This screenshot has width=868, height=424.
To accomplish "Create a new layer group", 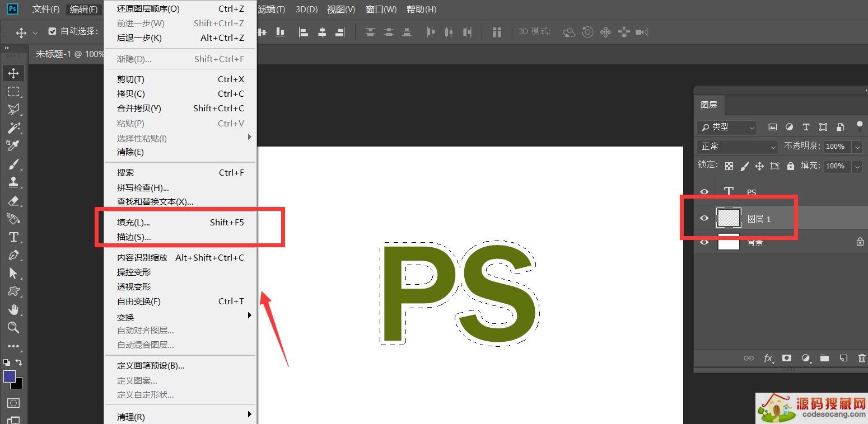I will pos(824,358).
